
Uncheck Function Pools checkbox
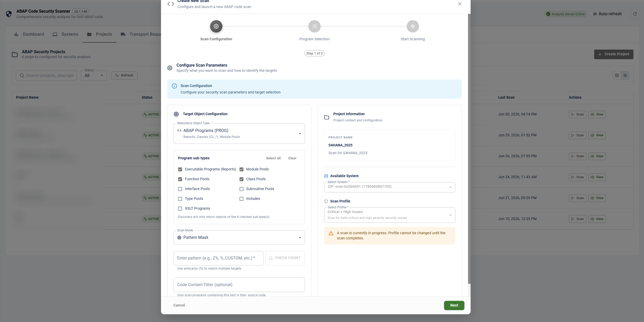tap(180, 179)
